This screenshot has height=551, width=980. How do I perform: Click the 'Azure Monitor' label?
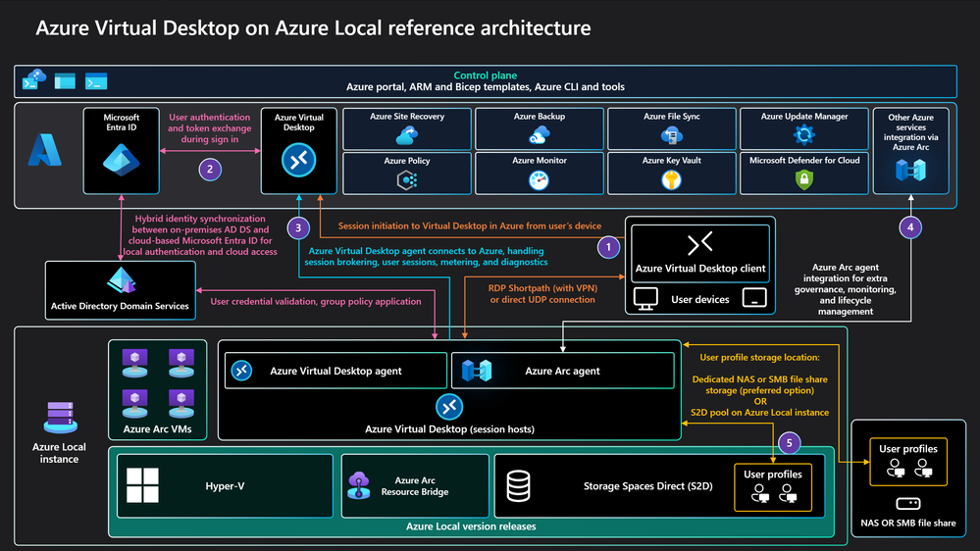pos(540,161)
